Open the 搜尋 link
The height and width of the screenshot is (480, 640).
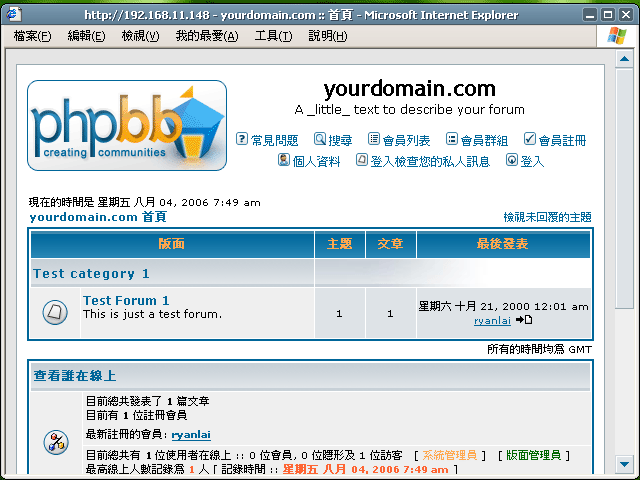coord(340,141)
